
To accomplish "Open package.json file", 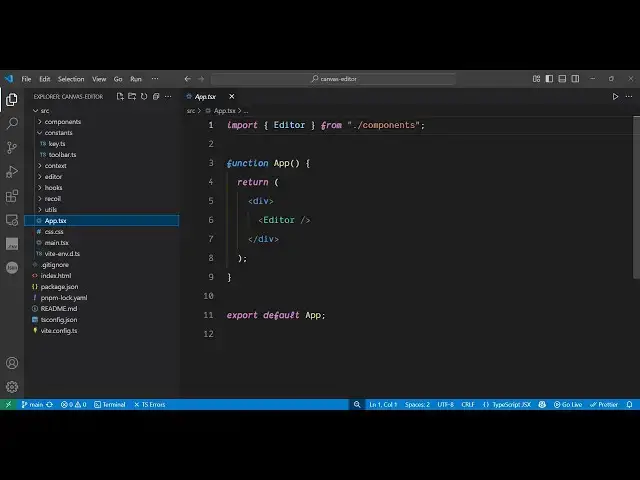I will [102, 287].
